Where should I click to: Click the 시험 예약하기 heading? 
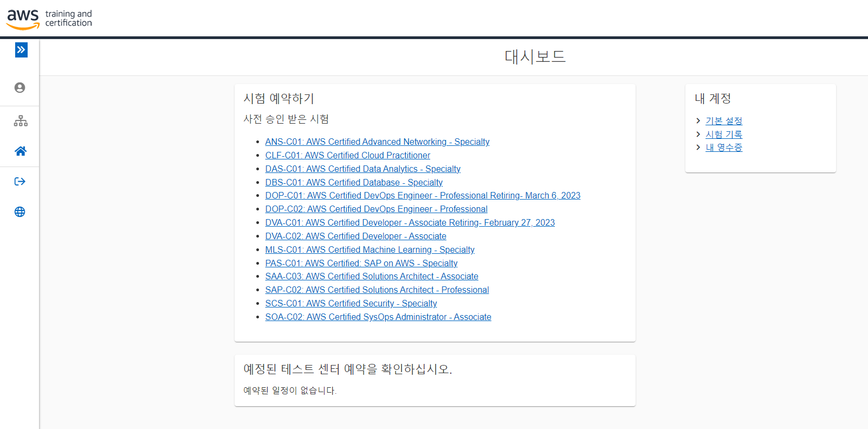[x=278, y=98]
